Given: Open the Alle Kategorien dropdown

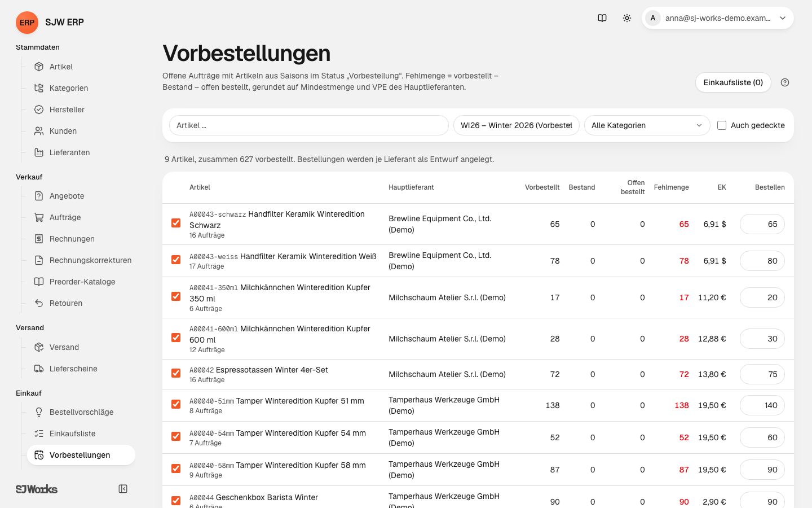Looking at the screenshot, I should coord(647,125).
